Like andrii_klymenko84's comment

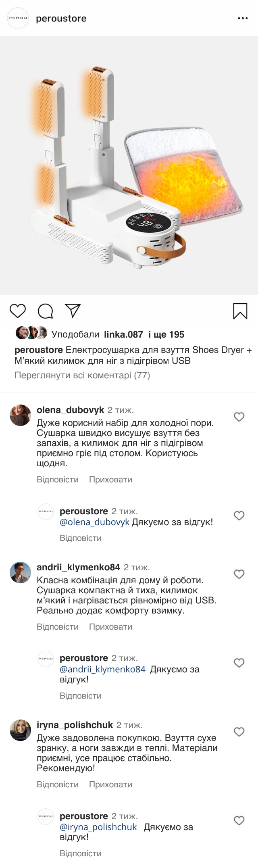pyautogui.click(x=239, y=574)
